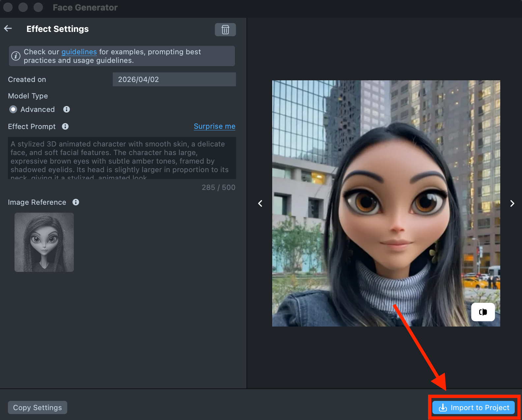522x420 pixels.
Task: Click the info icon in guidelines banner
Action: pos(16,56)
